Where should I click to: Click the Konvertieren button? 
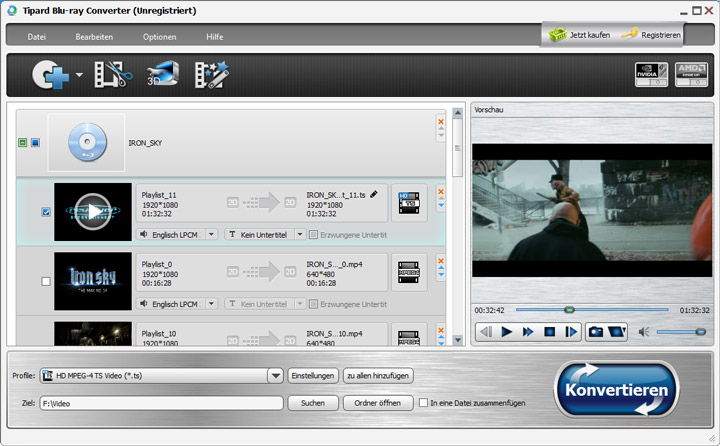coord(616,389)
